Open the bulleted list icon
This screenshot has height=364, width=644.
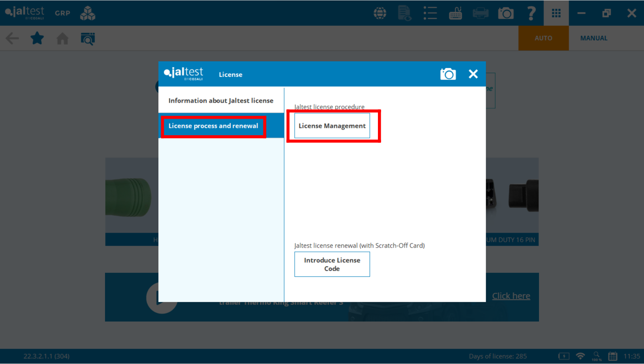[430, 13]
